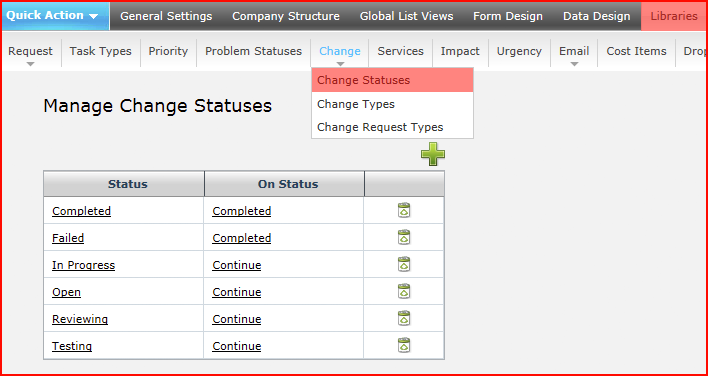Open the Reviewing status link
Image resolution: width=708 pixels, height=376 pixels.
80,319
